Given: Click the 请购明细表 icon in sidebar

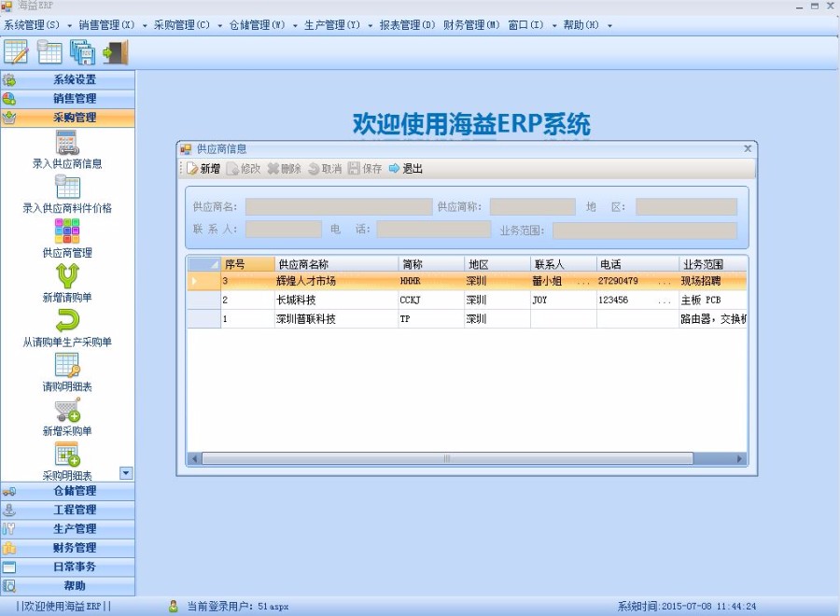Looking at the screenshot, I should tap(67, 365).
